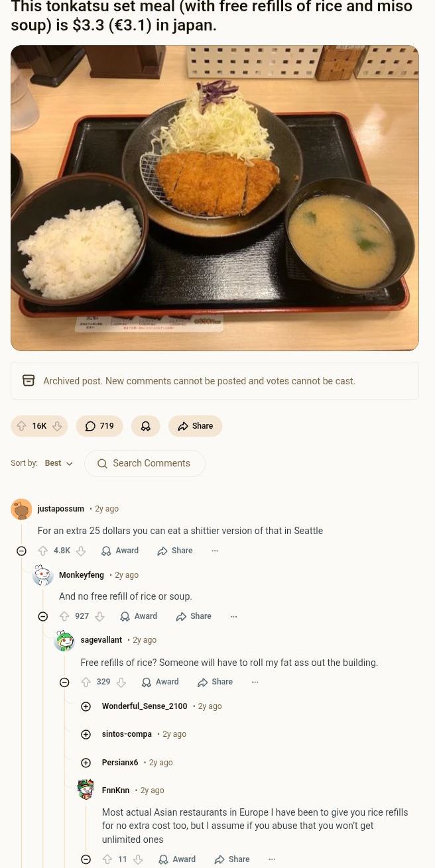Visit Monkeyfeng's user profile link
This screenshot has height=868, width=435.
click(x=82, y=575)
